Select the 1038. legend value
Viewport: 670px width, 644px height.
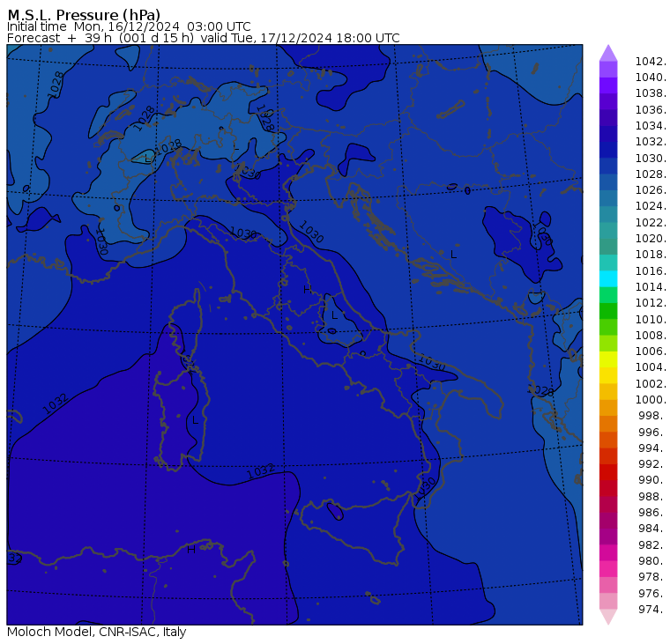(651, 93)
